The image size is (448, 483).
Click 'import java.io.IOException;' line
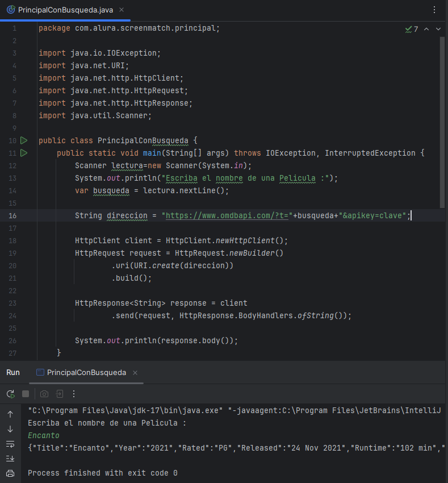click(x=100, y=53)
